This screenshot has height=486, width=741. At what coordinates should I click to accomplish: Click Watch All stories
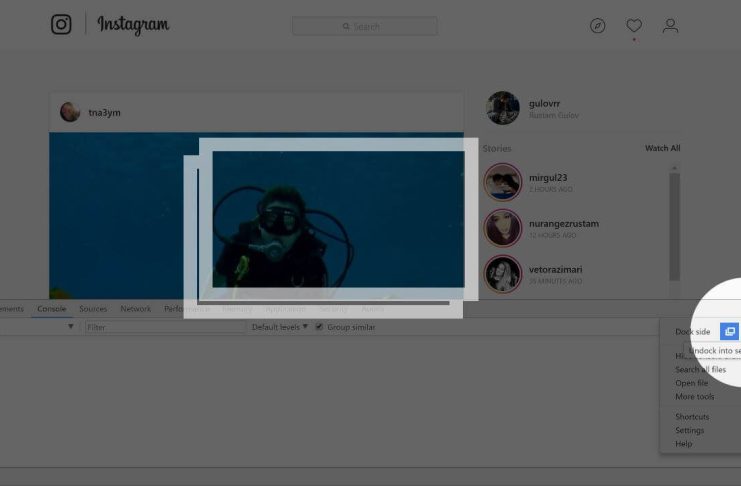663,148
